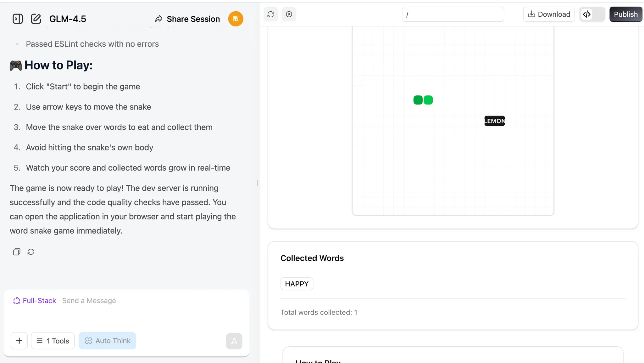644x363 pixels.
Task: Open the GLM-4.5 model selector
Action: (x=68, y=19)
